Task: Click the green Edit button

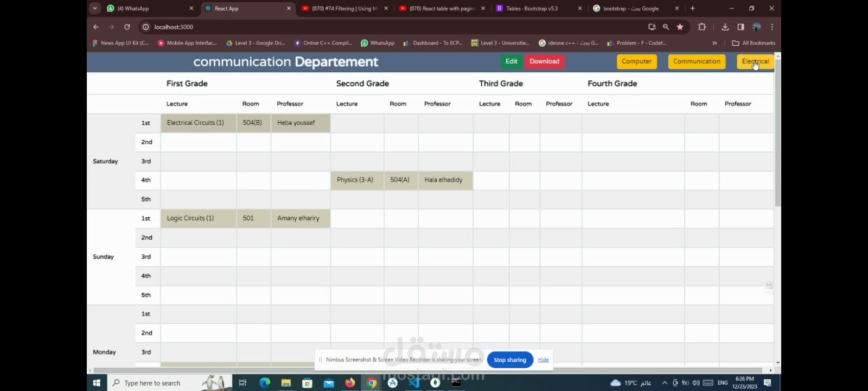Action: 512,61
